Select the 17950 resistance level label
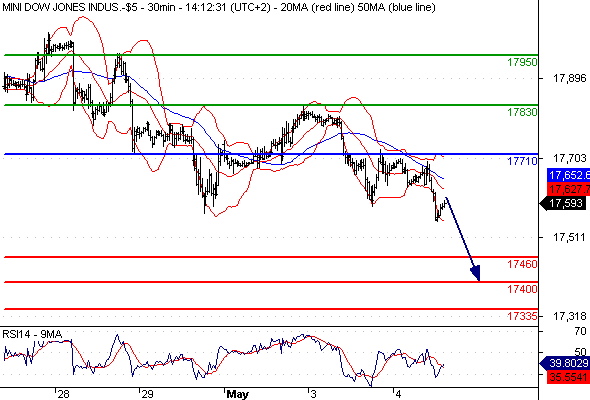590x400 pixels. tap(522, 62)
